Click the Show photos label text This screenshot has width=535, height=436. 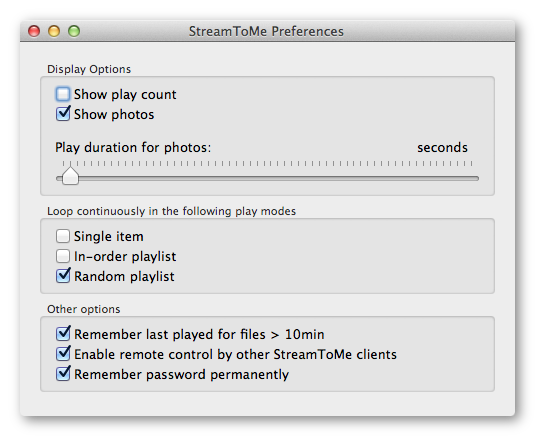click(x=114, y=115)
